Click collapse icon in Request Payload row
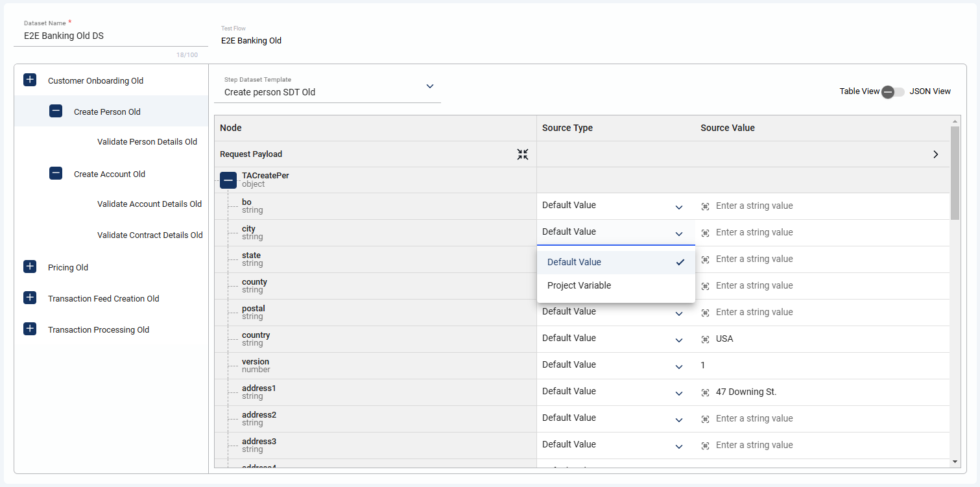Screen dimensions: 980x487 click(523, 154)
